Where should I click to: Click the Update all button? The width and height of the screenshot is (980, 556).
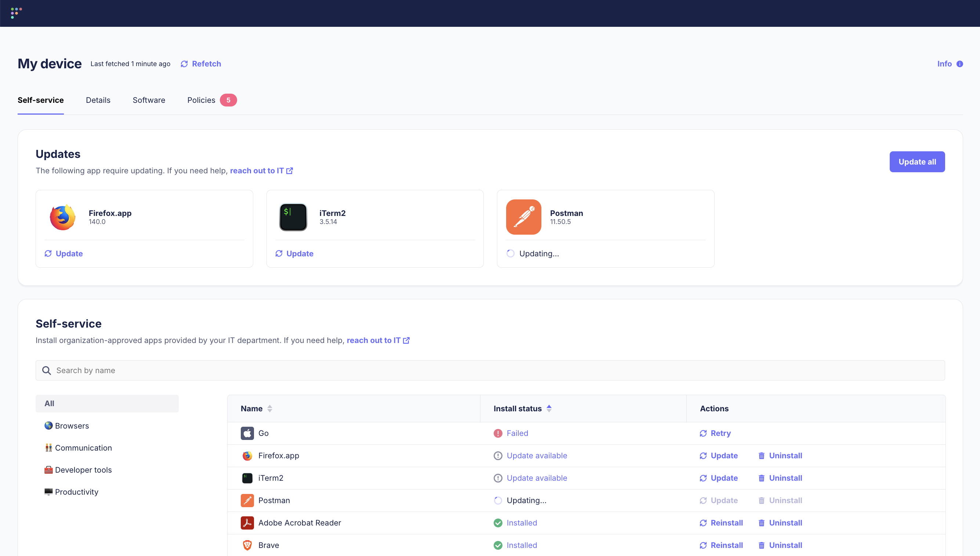point(917,162)
